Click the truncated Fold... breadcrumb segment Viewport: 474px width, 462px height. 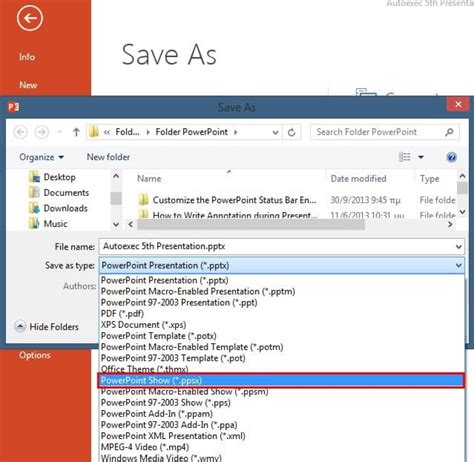[x=127, y=132]
